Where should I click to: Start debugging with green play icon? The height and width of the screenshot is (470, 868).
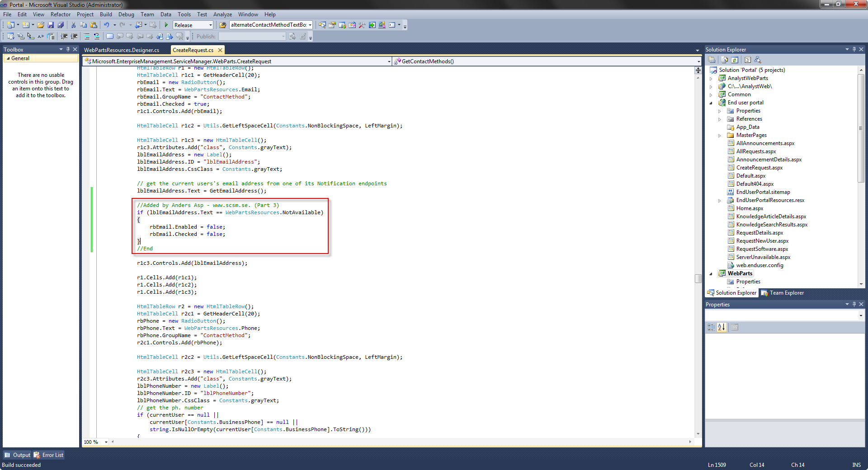coord(166,25)
